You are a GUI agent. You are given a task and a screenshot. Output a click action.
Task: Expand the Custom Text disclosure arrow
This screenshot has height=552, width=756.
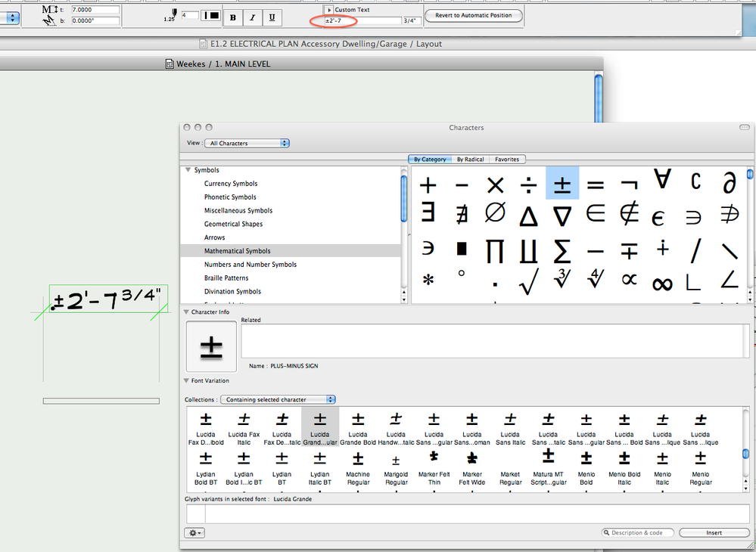click(x=328, y=10)
